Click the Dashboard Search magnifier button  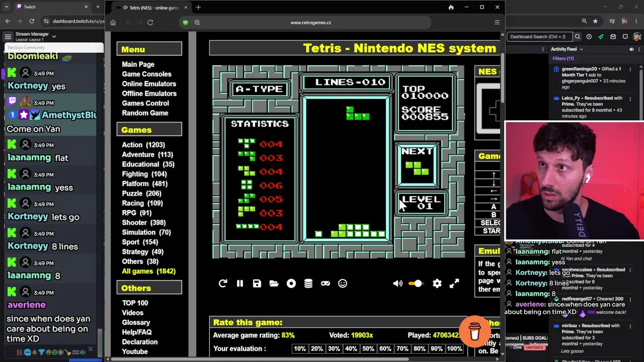[x=578, y=37]
